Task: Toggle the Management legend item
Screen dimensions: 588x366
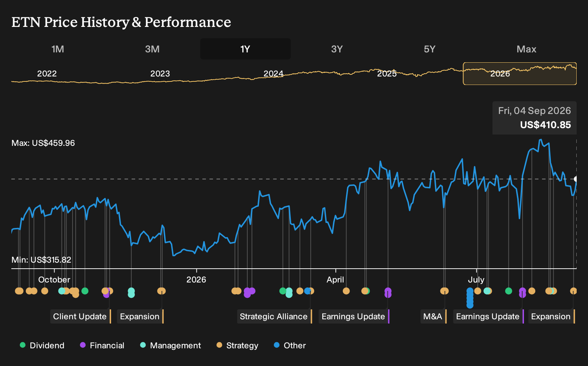Action: pyautogui.click(x=171, y=345)
